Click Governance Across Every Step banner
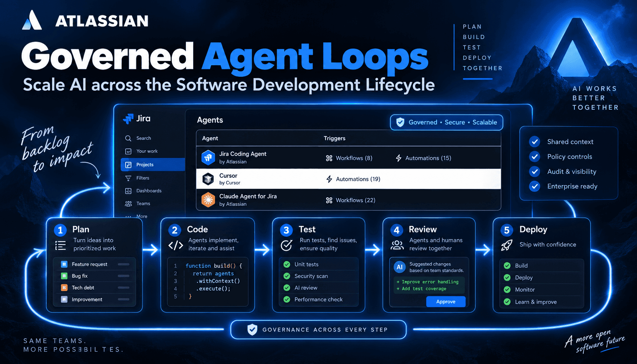 (x=318, y=329)
